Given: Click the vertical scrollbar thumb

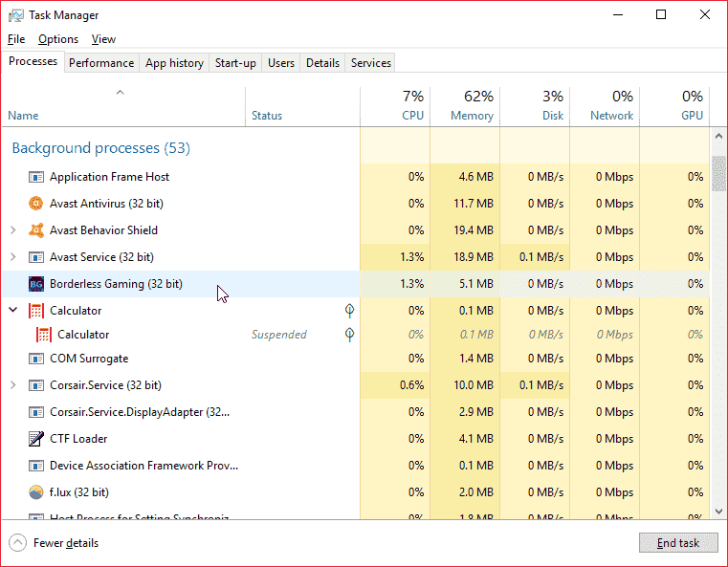Looking at the screenshot, I should pos(718,174).
